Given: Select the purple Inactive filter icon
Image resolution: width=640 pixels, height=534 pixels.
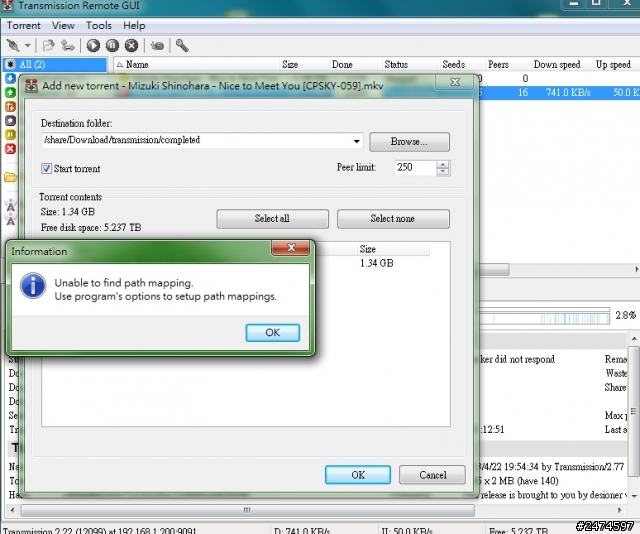Looking at the screenshot, I should (10, 120).
